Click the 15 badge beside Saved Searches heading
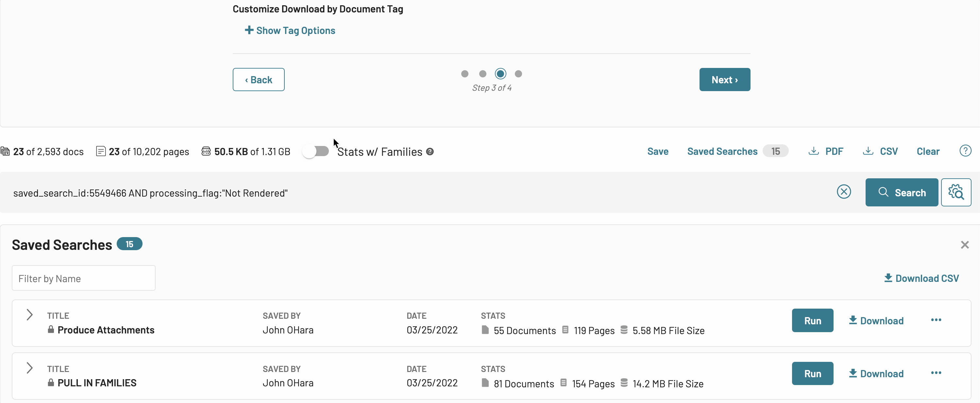980x403 pixels. click(x=129, y=244)
